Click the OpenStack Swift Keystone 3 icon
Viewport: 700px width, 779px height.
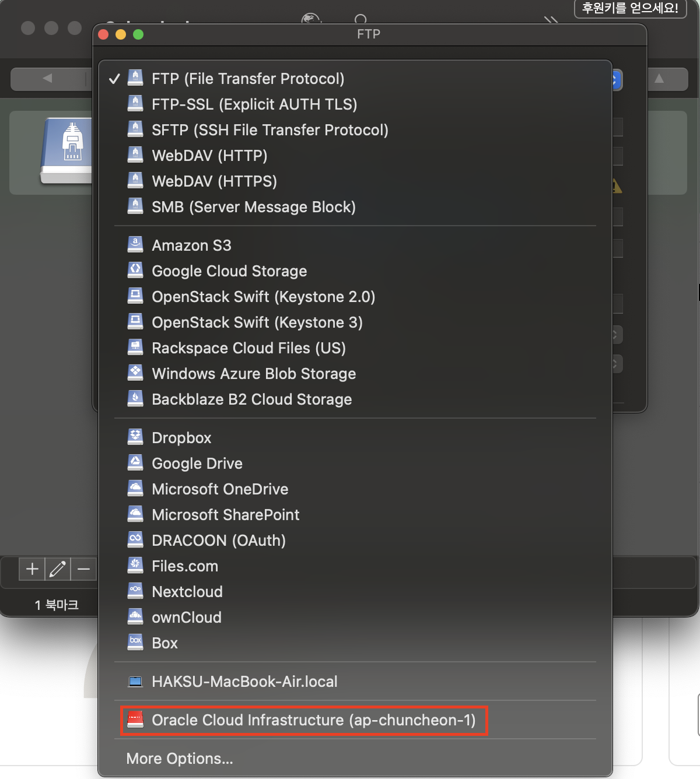pyautogui.click(x=135, y=322)
